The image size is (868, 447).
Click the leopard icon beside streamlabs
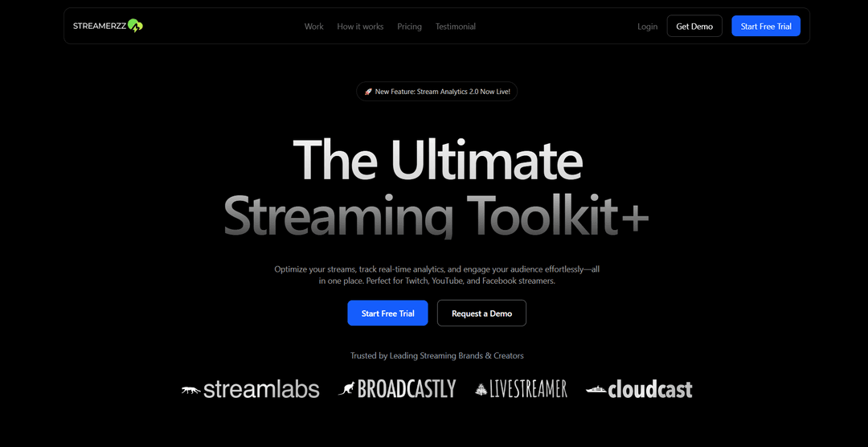point(190,390)
